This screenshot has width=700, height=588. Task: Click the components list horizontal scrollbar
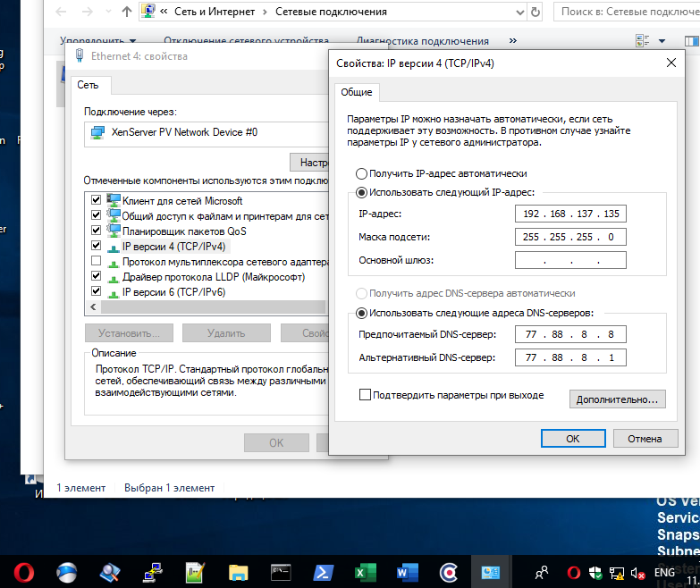[213, 307]
